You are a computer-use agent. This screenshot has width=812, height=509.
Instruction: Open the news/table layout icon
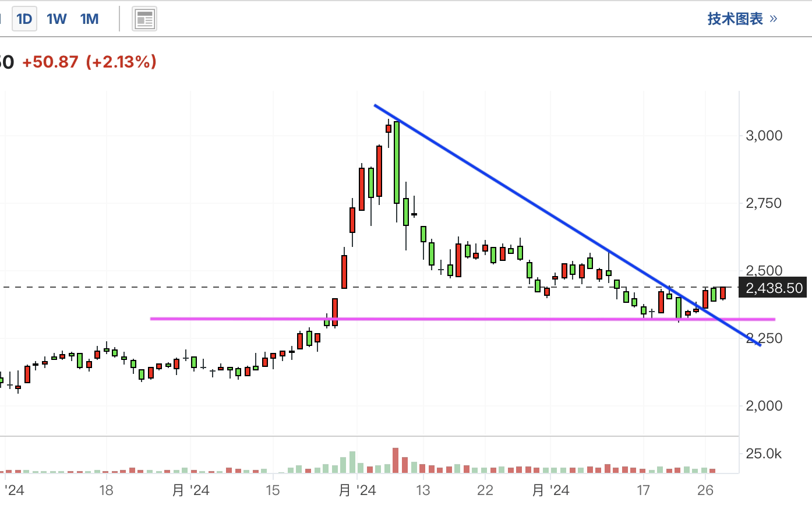pyautogui.click(x=144, y=19)
